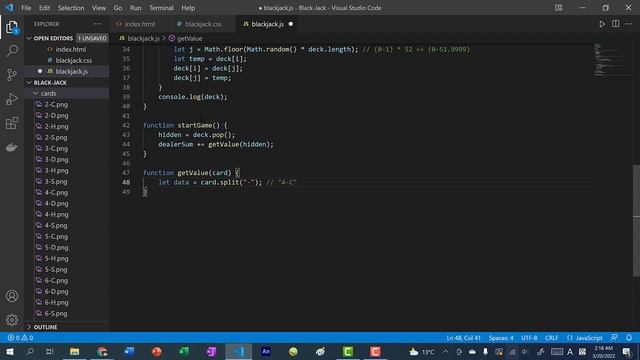The height and width of the screenshot is (360, 640).
Task: Open PowerPoint from taskbar
Action: point(157,351)
